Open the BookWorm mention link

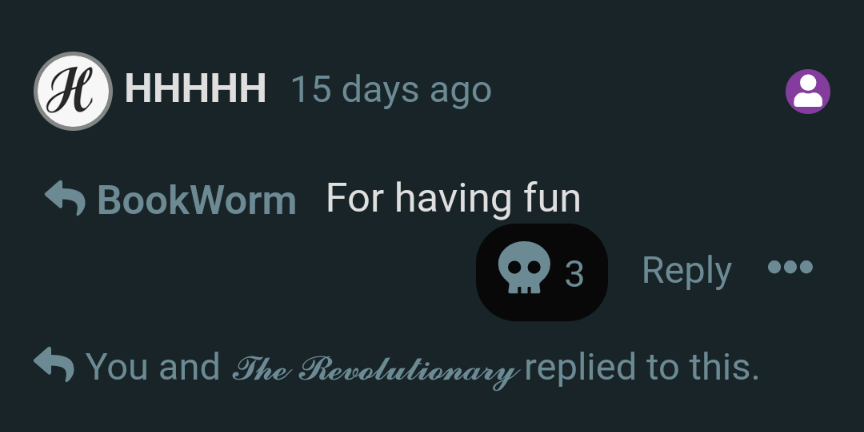coord(197,199)
